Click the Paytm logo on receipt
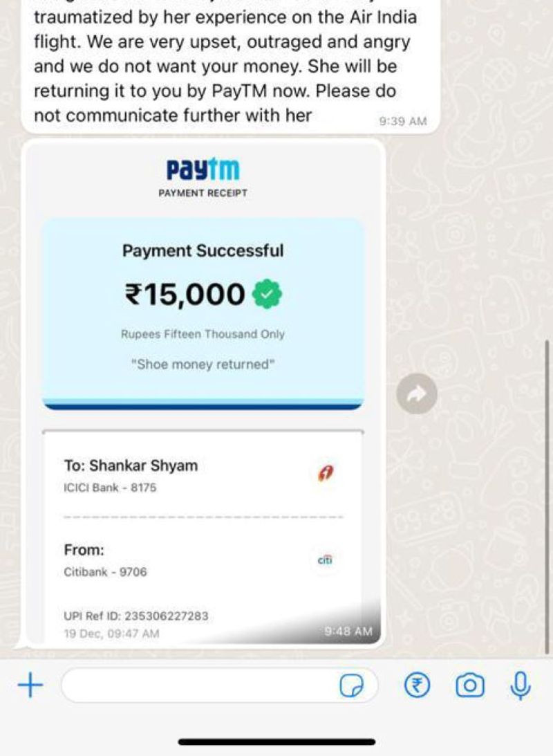553x756 pixels. [x=203, y=169]
